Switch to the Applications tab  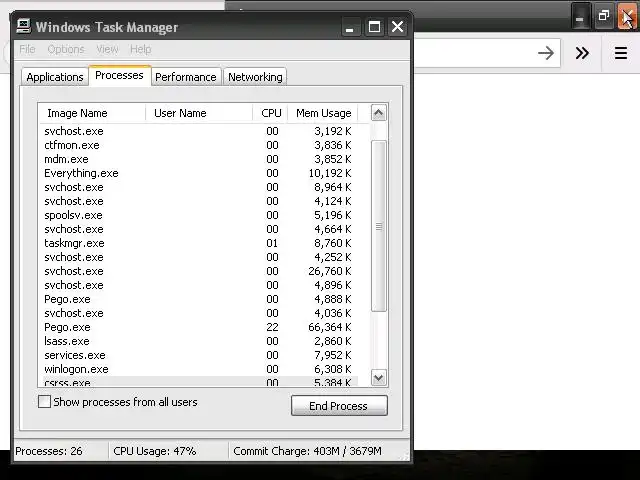click(x=55, y=77)
